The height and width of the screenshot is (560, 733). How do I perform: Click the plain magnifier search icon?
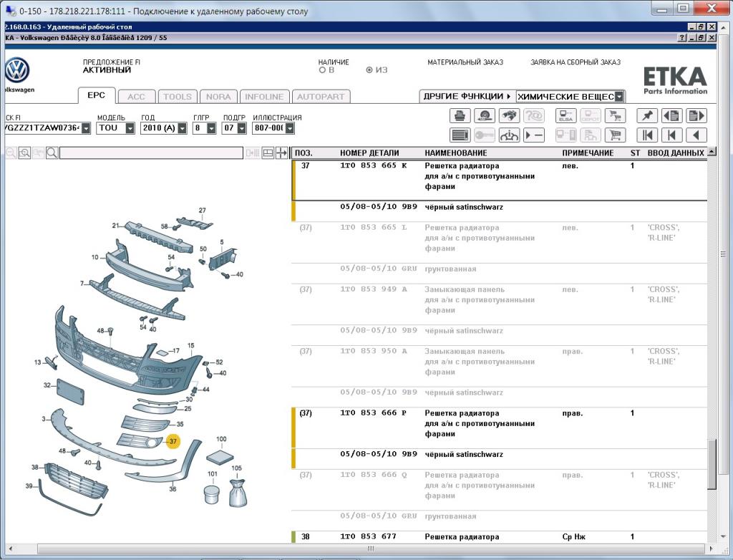pyautogui.click(x=52, y=153)
